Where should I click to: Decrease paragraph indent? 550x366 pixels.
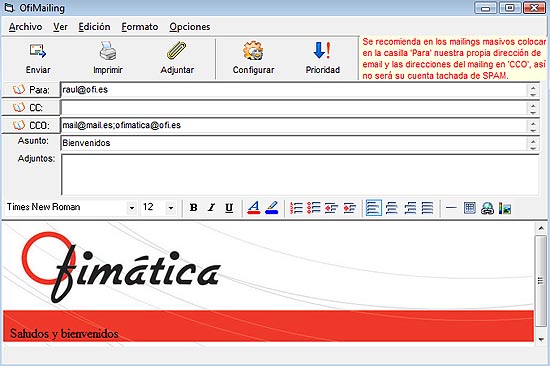(x=331, y=208)
